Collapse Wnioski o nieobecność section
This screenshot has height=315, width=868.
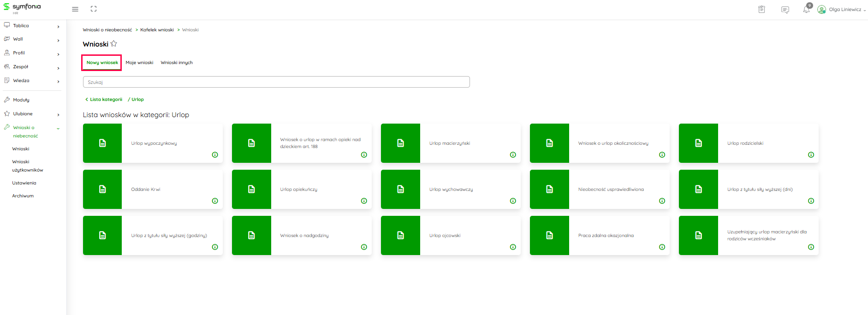(58, 129)
